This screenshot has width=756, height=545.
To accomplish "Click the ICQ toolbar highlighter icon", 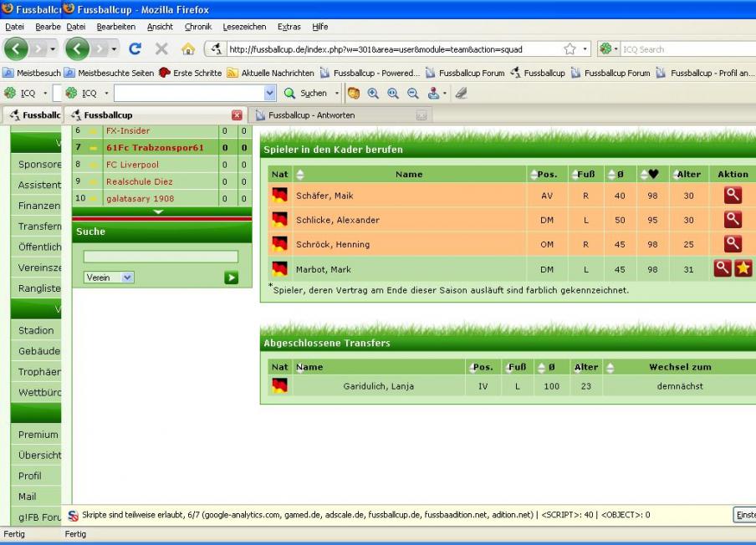I will [x=462, y=94].
